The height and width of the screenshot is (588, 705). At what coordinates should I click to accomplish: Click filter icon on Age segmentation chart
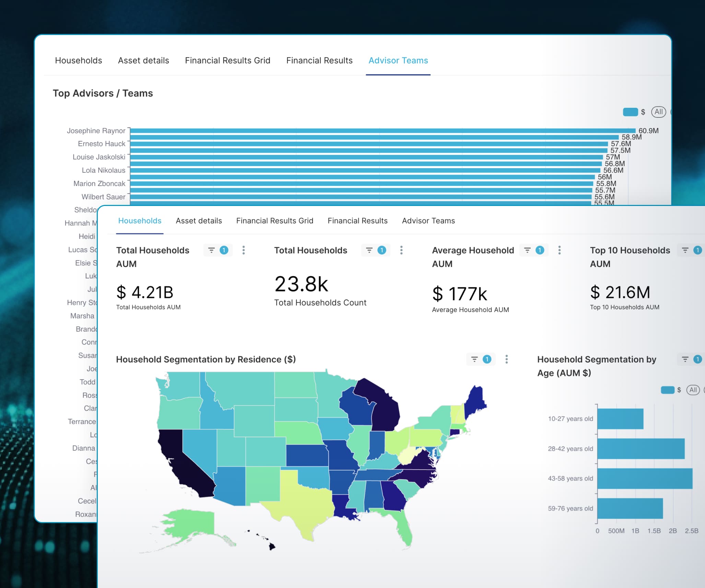click(x=685, y=359)
